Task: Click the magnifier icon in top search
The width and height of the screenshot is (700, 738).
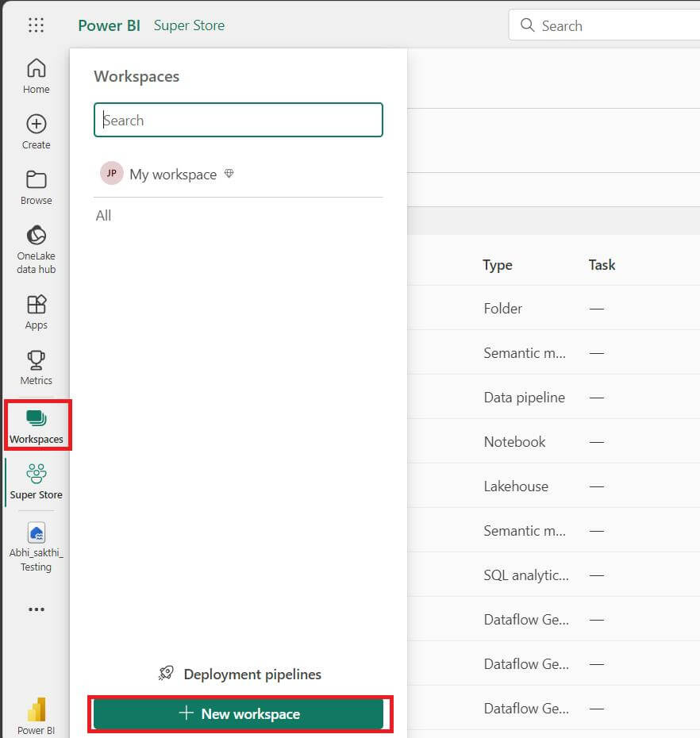Action: coord(527,25)
